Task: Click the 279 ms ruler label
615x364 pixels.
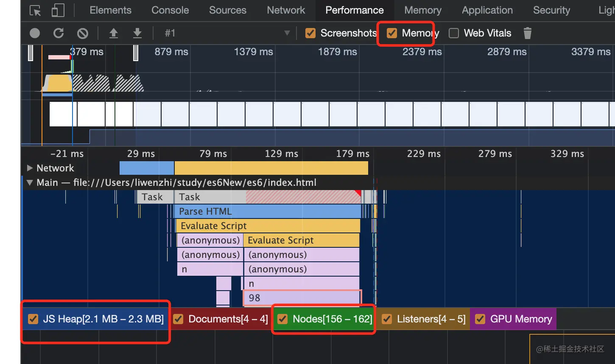Action: [495, 154]
